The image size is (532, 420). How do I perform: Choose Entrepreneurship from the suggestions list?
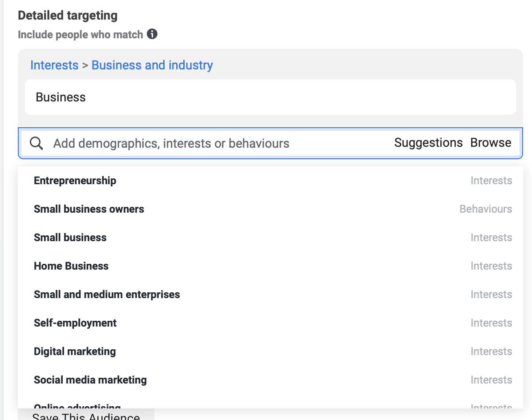(x=75, y=181)
